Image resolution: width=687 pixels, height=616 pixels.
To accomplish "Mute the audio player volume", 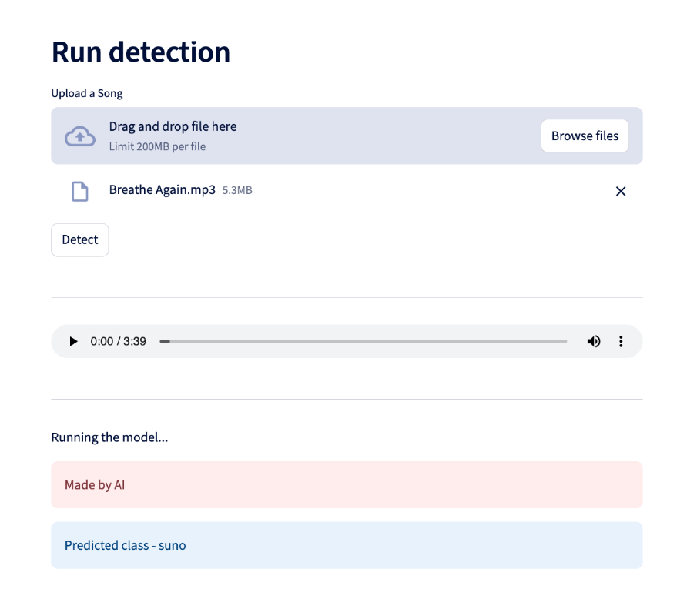I will click(594, 341).
